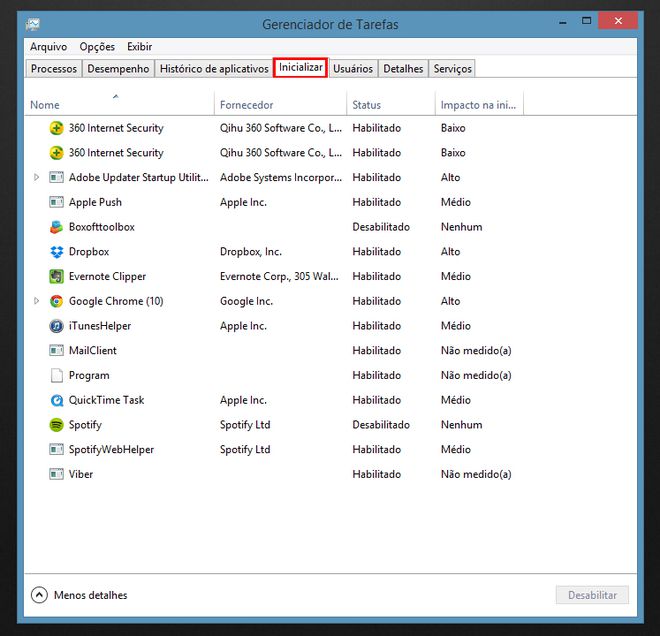Select the MailClient entry name
Image resolution: width=660 pixels, height=636 pixels.
coord(93,350)
